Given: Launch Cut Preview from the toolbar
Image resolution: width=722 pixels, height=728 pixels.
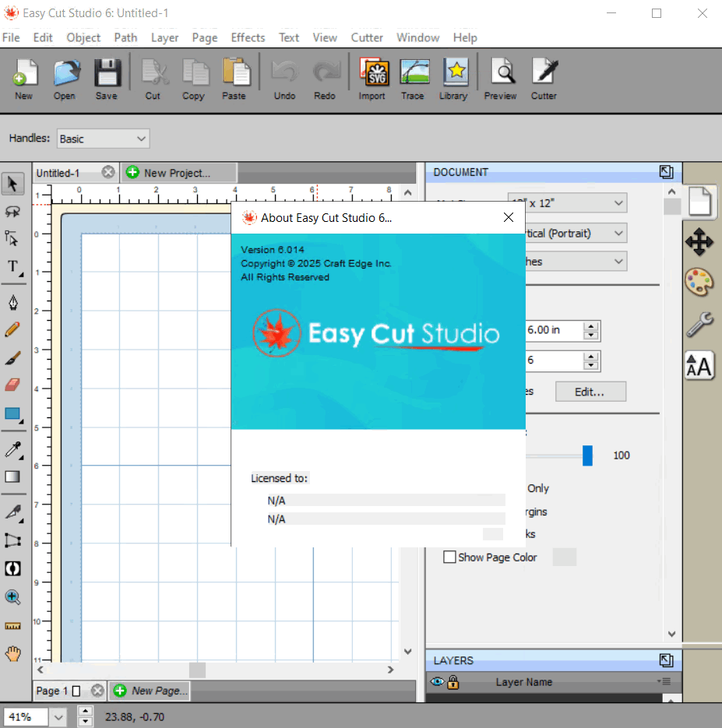Looking at the screenshot, I should coord(500,78).
